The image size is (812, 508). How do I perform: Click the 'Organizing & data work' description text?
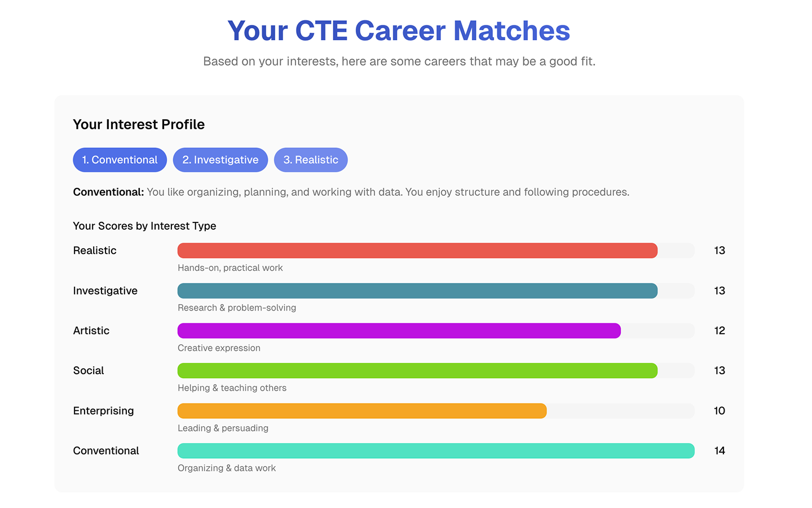click(x=227, y=468)
